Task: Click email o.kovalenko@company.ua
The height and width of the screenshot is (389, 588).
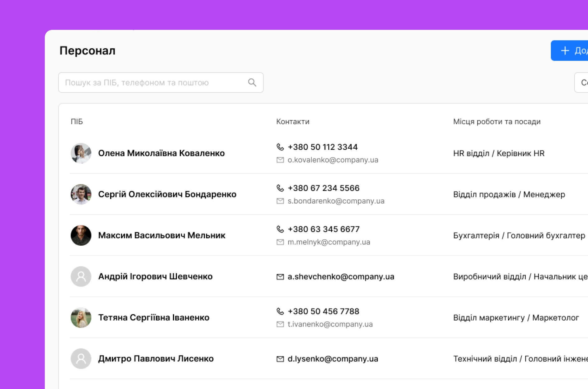Action: pyautogui.click(x=333, y=160)
